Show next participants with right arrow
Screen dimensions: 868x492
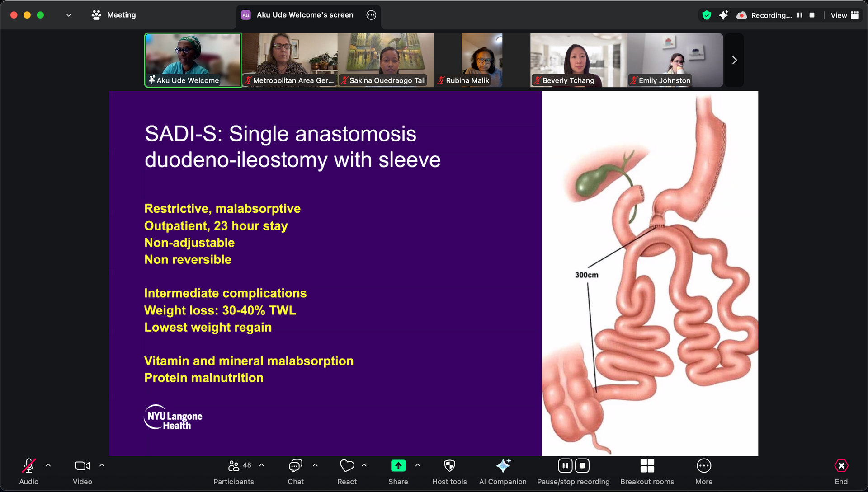tap(734, 60)
